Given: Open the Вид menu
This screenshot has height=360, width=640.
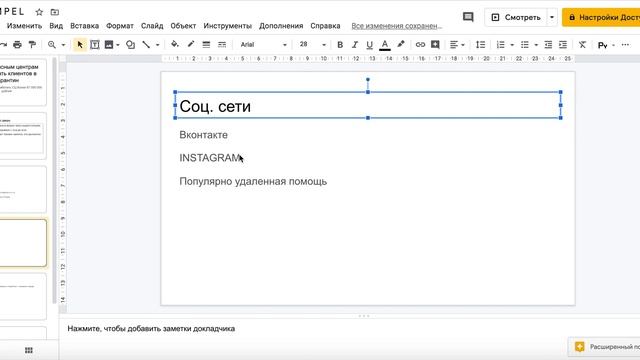Looking at the screenshot, I should point(56,26).
